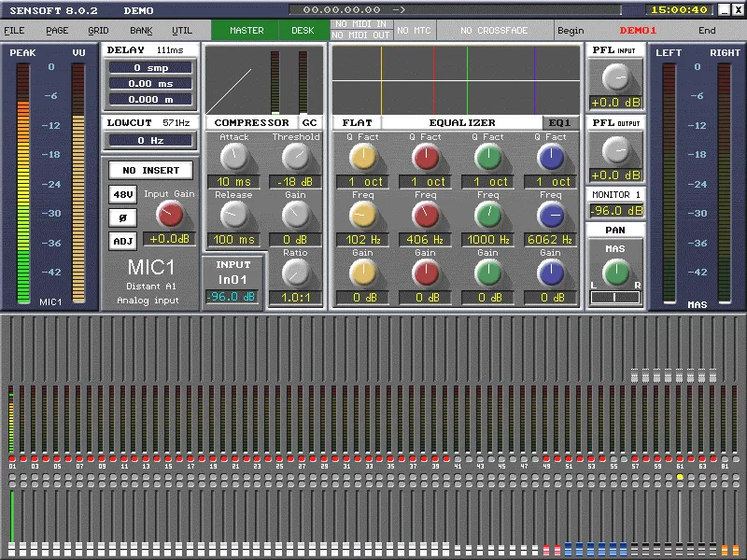Screen dimensions: 747x560
Task: Toggle 48V phantom power
Action: [x=123, y=194]
